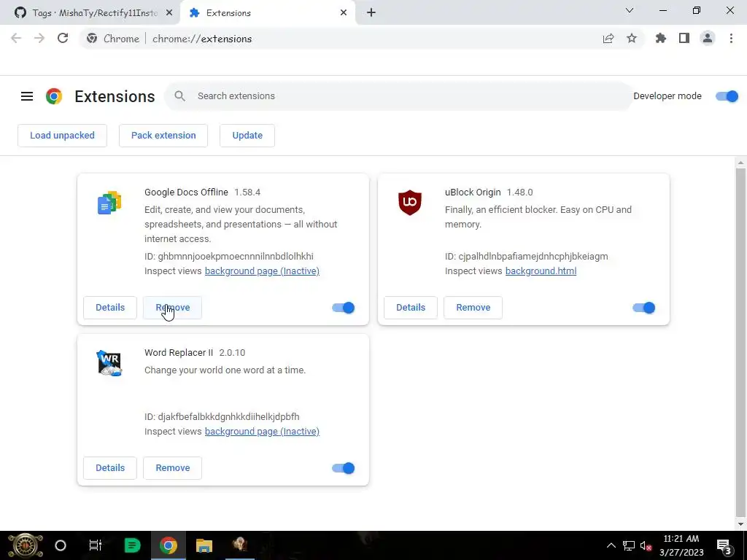Disable uBlock Origin extension toggle
This screenshot has width=747, height=560.
[x=643, y=308]
